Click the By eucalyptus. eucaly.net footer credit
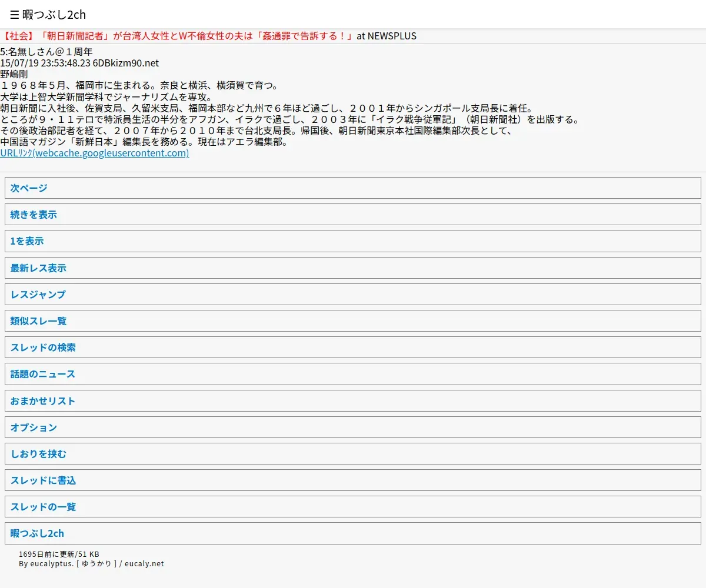Viewport: 706px width, 588px height. 91,563
